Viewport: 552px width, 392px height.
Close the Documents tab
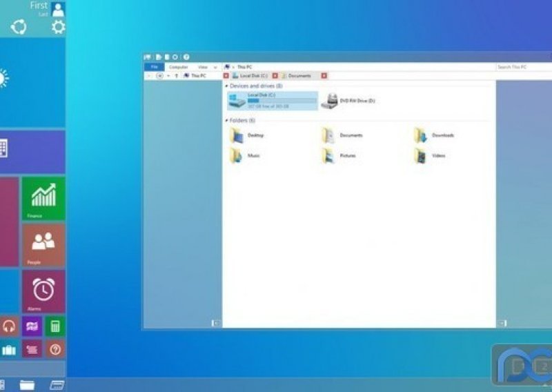(x=324, y=76)
